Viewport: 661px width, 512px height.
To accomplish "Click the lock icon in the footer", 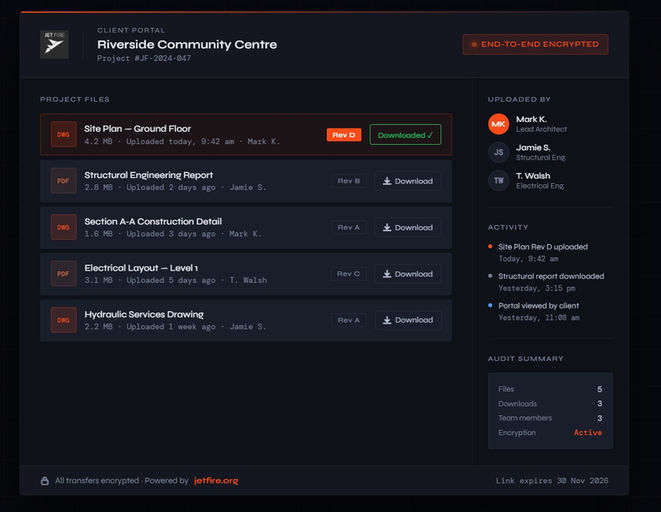I will (45, 480).
